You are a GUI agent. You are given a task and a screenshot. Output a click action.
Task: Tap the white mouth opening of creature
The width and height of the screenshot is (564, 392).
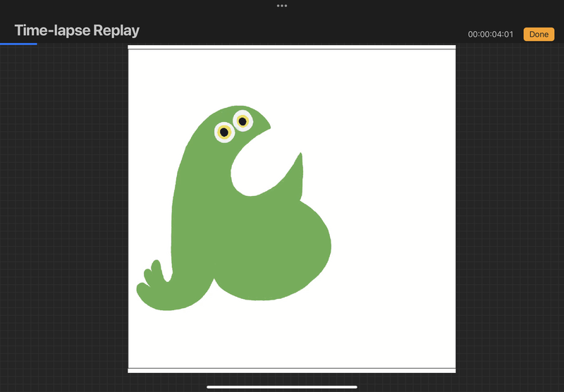257,166
